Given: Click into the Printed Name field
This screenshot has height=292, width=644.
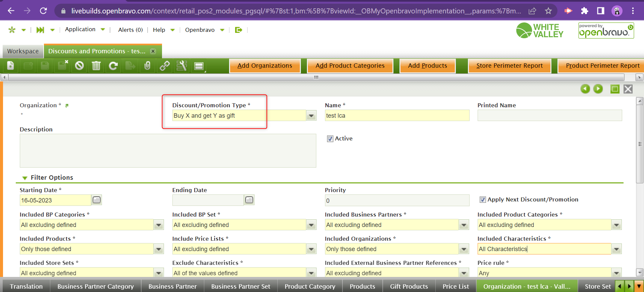Looking at the screenshot, I should (x=549, y=116).
